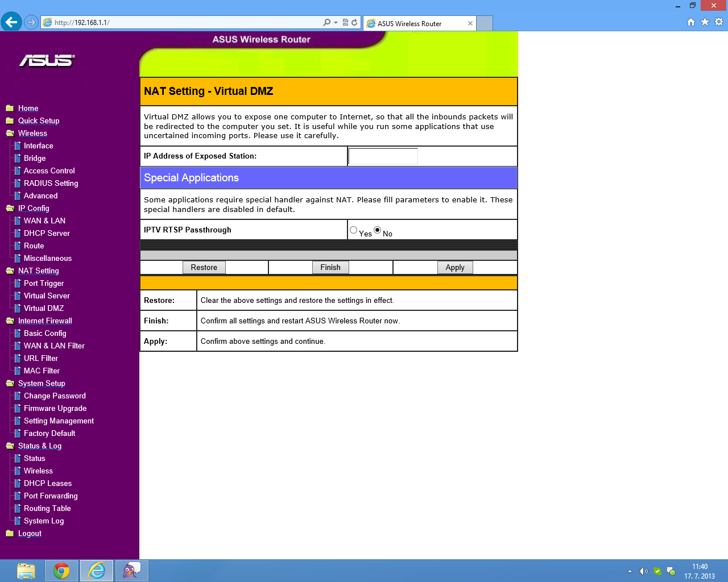Click the ASUS logo in the sidebar
Image resolution: width=728 pixels, height=582 pixels.
tap(47, 60)
